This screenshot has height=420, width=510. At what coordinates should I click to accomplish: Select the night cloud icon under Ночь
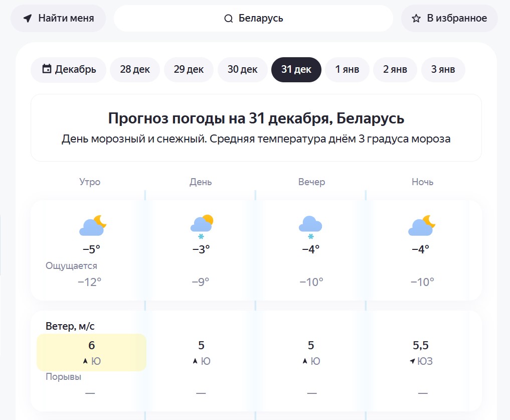point(422,226)
